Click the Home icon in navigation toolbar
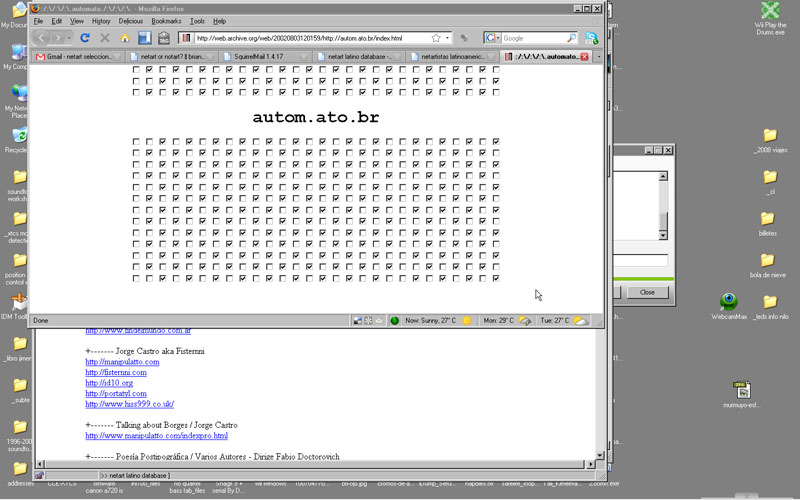Viewport: 800px width, 500px height. coord(125,38)
